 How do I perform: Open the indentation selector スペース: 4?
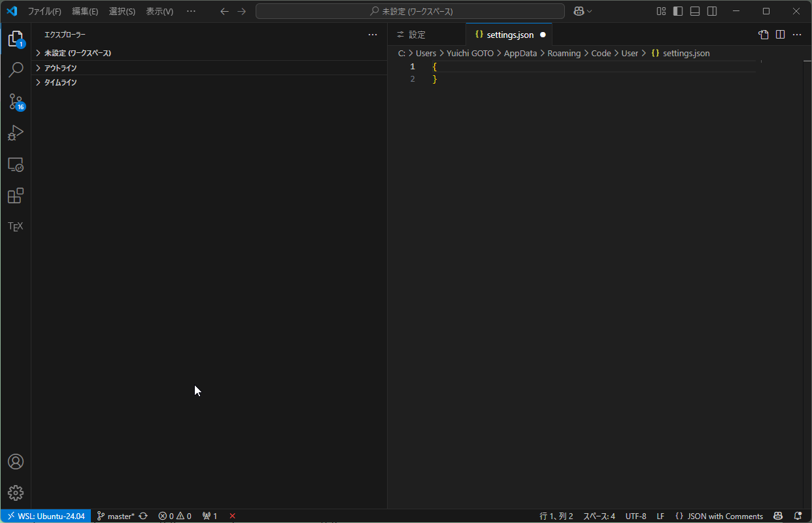pos(599,516)
